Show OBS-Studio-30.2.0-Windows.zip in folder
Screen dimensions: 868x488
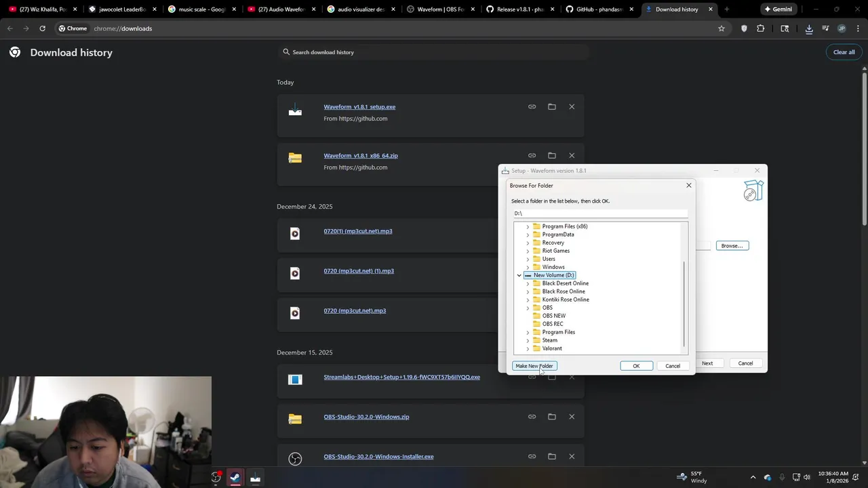coord(552,417)
